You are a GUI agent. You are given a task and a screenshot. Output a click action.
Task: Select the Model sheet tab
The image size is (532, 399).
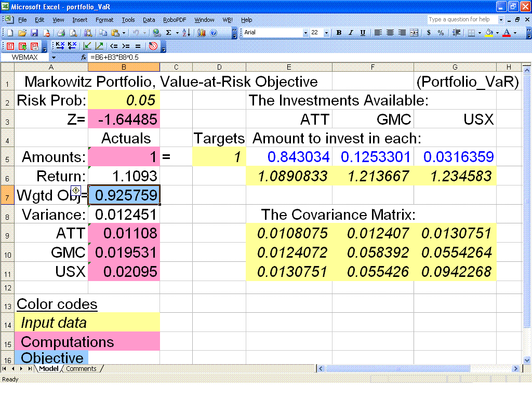point(48,368)
